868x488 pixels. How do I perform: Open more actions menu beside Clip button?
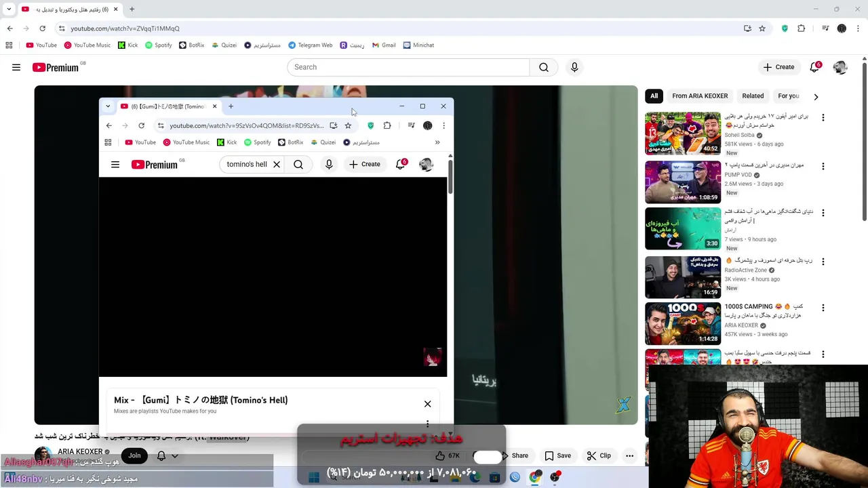(x=629, y=455)
